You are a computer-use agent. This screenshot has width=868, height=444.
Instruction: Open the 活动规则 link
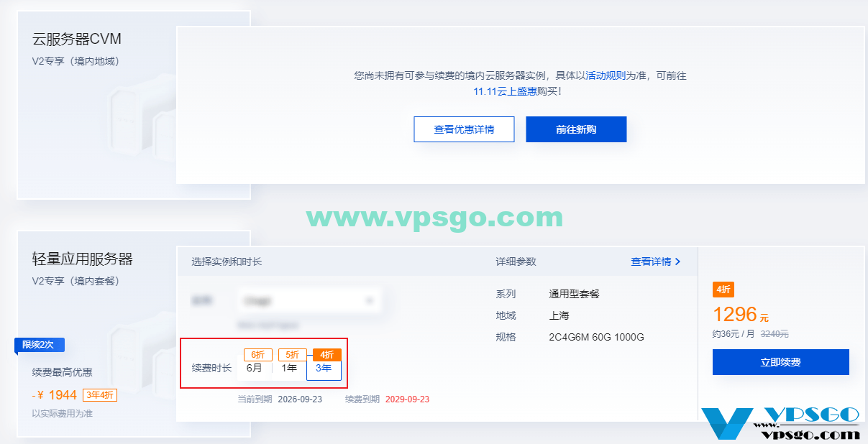click(606, 75)
